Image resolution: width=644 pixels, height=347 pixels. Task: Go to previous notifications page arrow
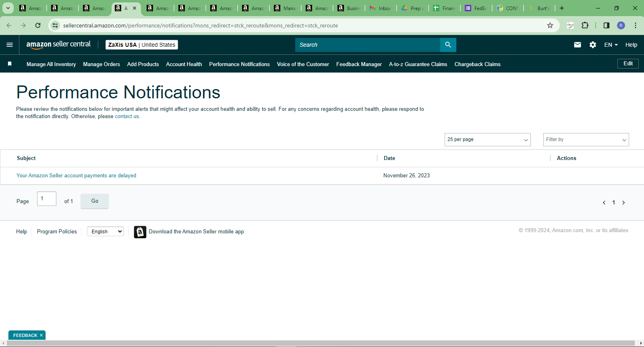[604, 203]
